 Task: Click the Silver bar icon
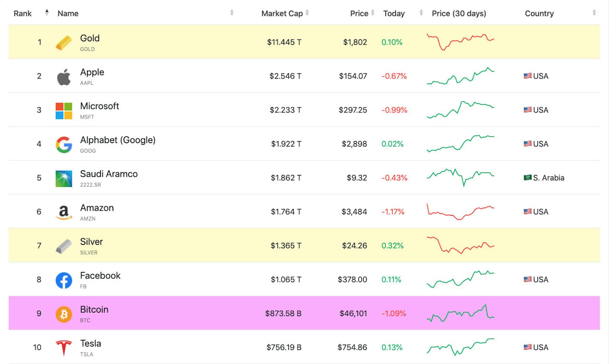(64, 245)
